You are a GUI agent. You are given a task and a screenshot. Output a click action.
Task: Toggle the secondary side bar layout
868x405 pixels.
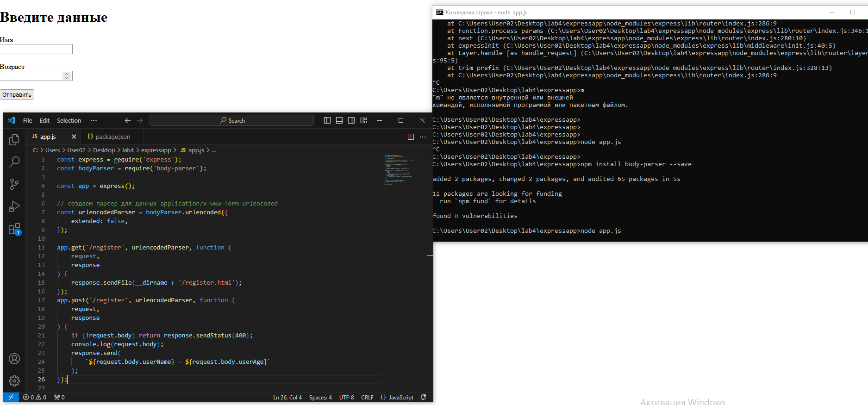click(351, 120)
